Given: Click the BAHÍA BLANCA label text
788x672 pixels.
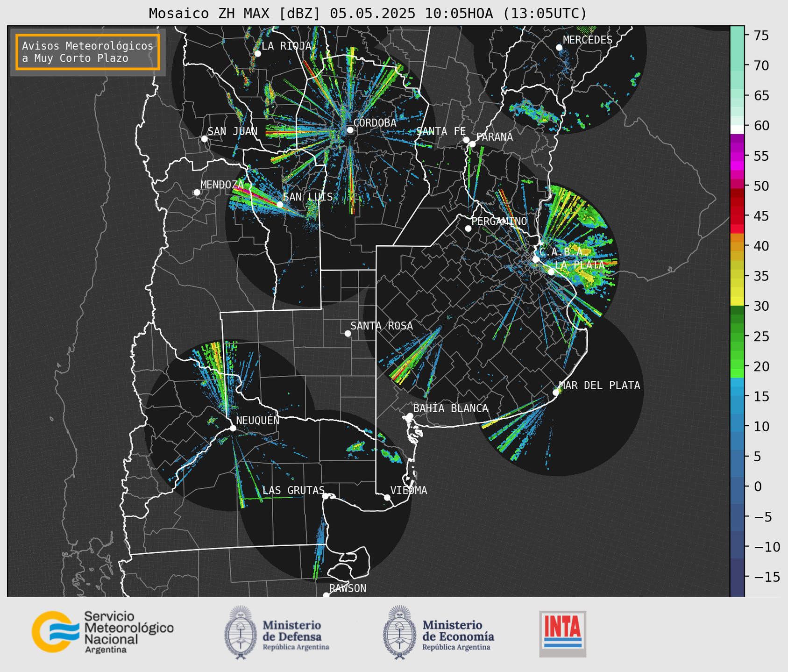Looking at the screenshot, I should (x=451, y=408).
